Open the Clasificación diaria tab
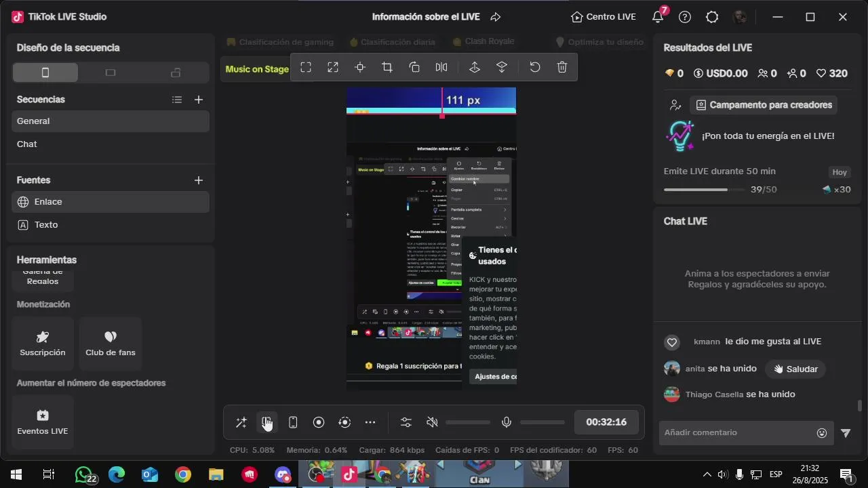Screen dimensions: 868x488 [391, 42]
